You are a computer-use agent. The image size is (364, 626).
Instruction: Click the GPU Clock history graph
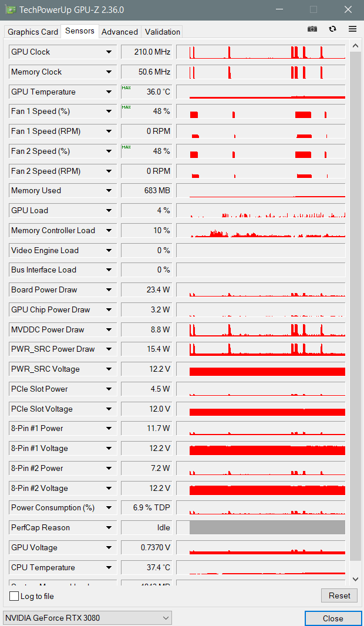point(261,52)
